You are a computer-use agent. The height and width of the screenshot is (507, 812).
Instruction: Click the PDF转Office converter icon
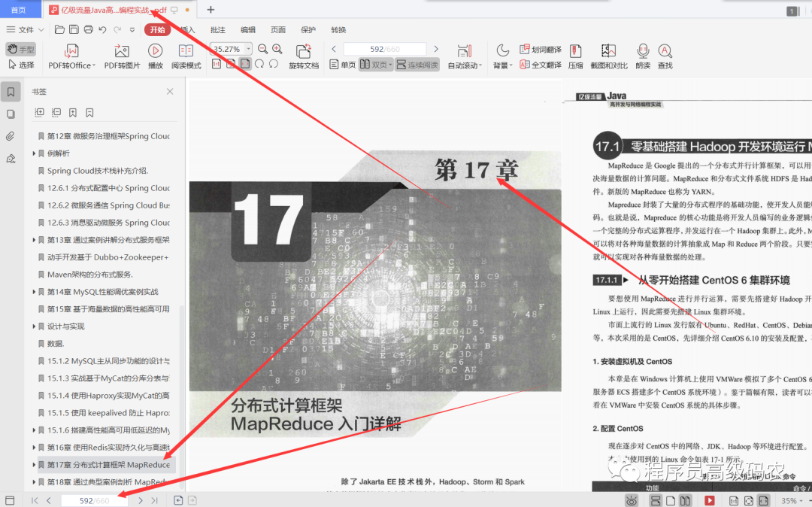71,51
